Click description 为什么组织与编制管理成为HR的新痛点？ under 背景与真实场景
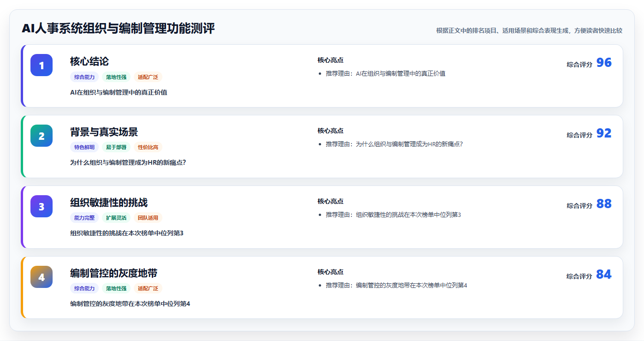Image resolution: width=644 pixels, height=341 pixels. pos(128,163)
